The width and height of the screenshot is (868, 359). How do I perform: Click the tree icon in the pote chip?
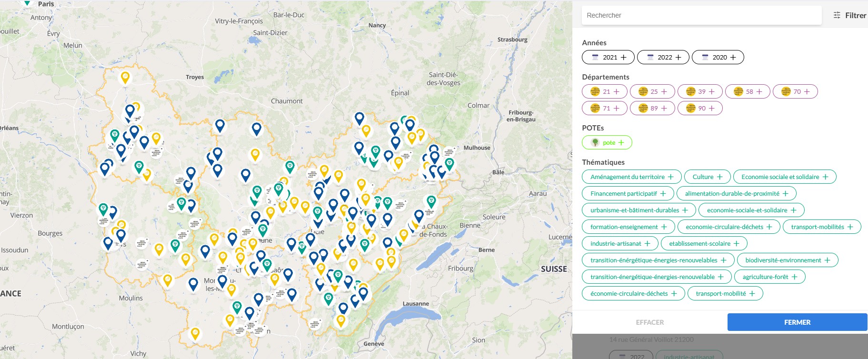coord(595,142)
